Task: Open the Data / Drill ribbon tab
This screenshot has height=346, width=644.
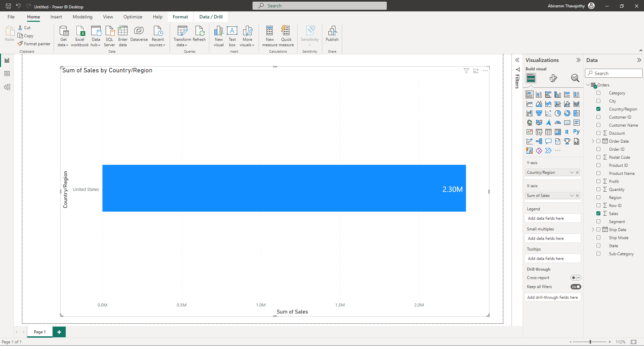Action: pos(211,17)
